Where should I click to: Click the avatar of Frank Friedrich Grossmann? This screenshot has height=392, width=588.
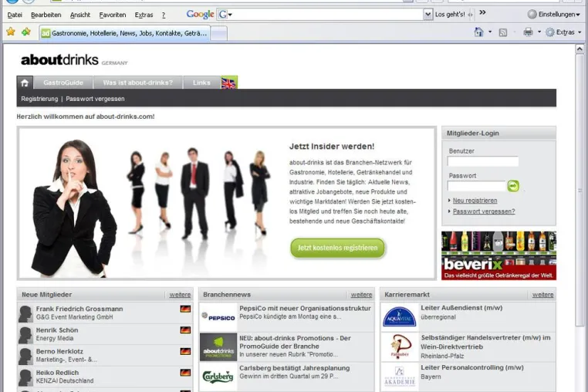point(26,313)
